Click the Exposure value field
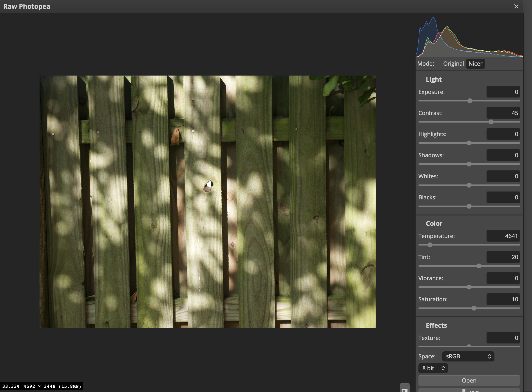The height and width of the screenshot is (392, 532). [x=503, y=92]
